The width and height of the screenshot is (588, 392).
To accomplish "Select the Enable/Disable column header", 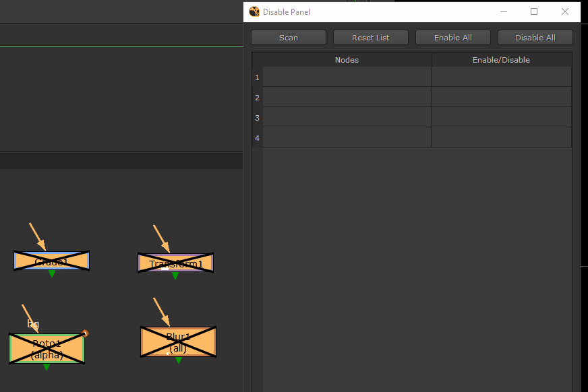I will (x=501, y=60).
